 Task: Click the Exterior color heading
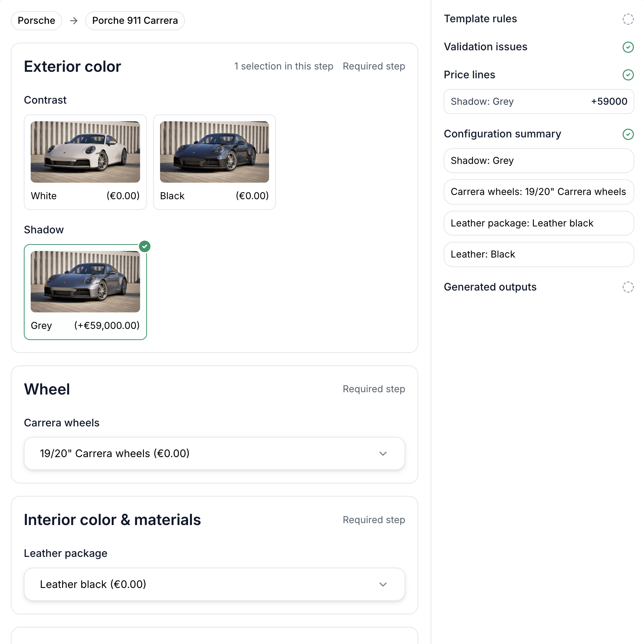(x=73, y=67)
